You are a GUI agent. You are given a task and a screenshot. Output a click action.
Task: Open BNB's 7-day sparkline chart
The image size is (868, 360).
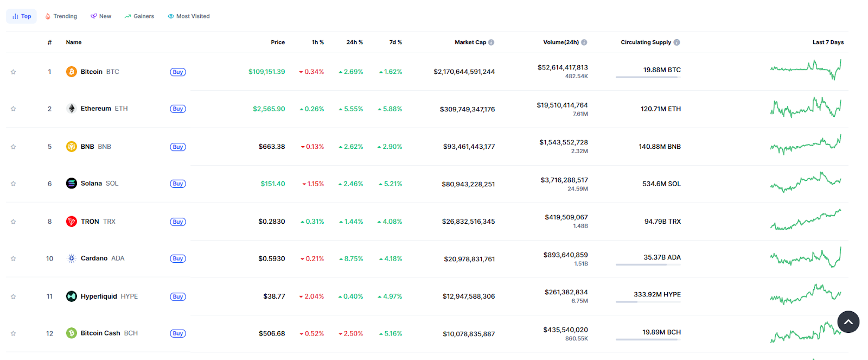(x=806, y=145)
